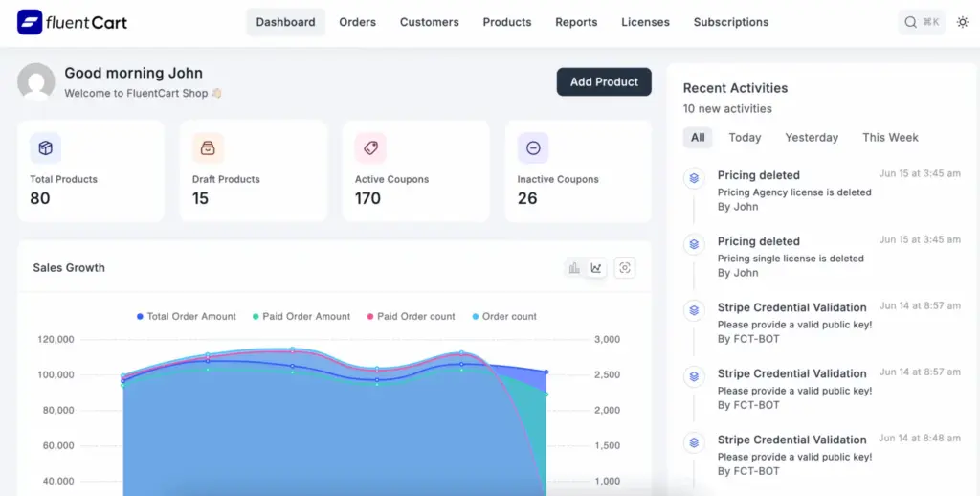The height and width of the screenshot is (496, 980).
Task: Switch chart to bar graph view
Action: (x=574, y=268)
